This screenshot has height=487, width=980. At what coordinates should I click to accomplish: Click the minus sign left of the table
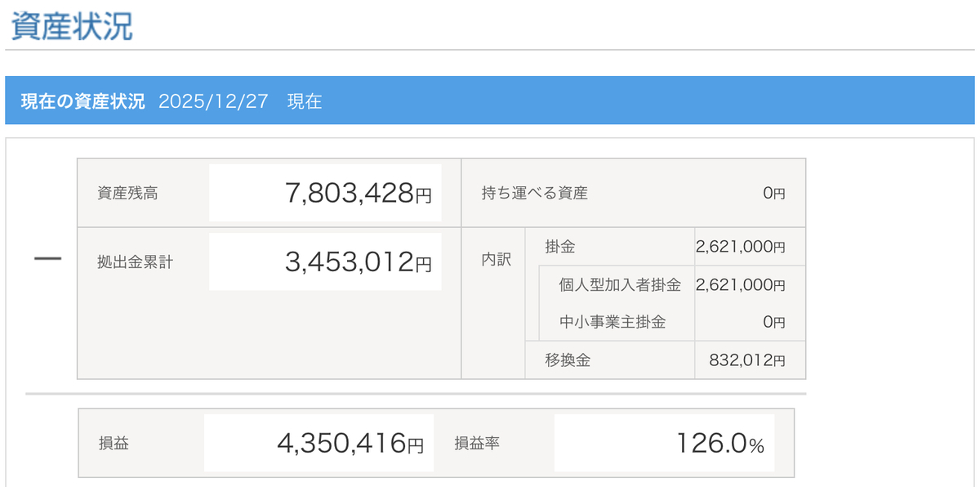47,261
